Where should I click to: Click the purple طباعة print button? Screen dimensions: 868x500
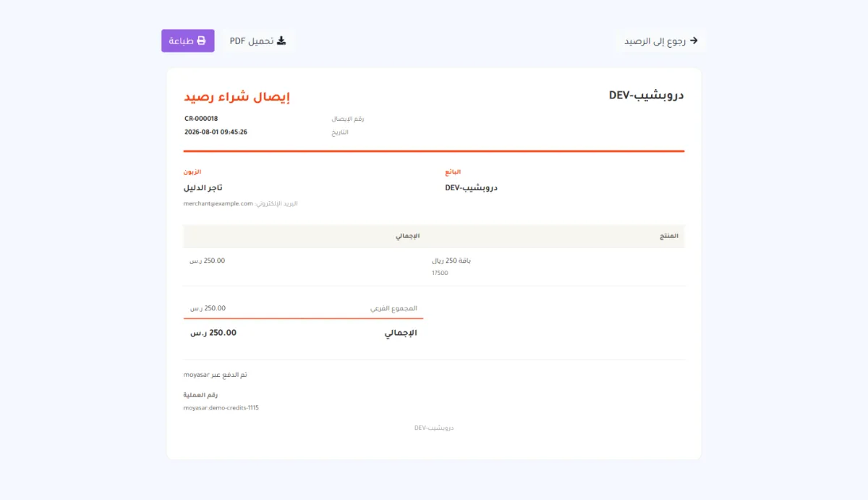[x=188, y=41]
